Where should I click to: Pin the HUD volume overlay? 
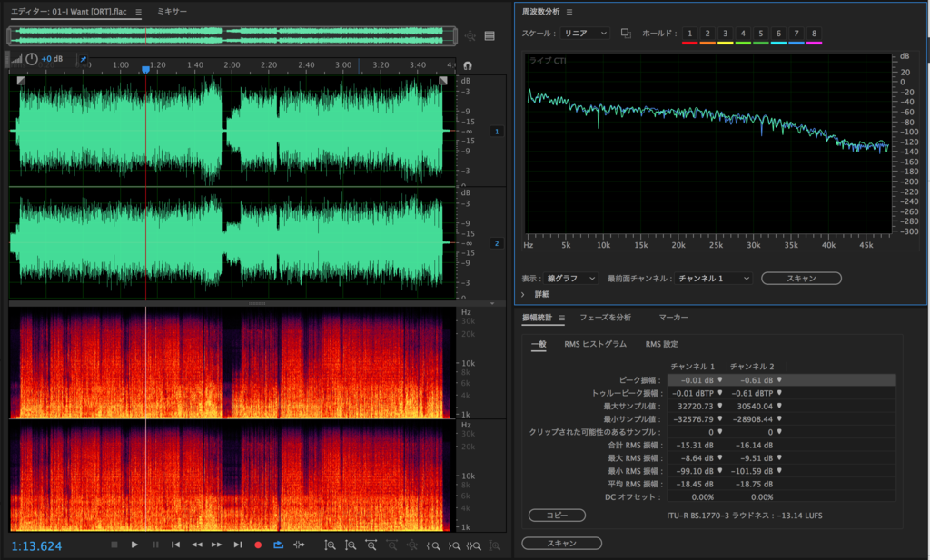(x=83, y=59)
